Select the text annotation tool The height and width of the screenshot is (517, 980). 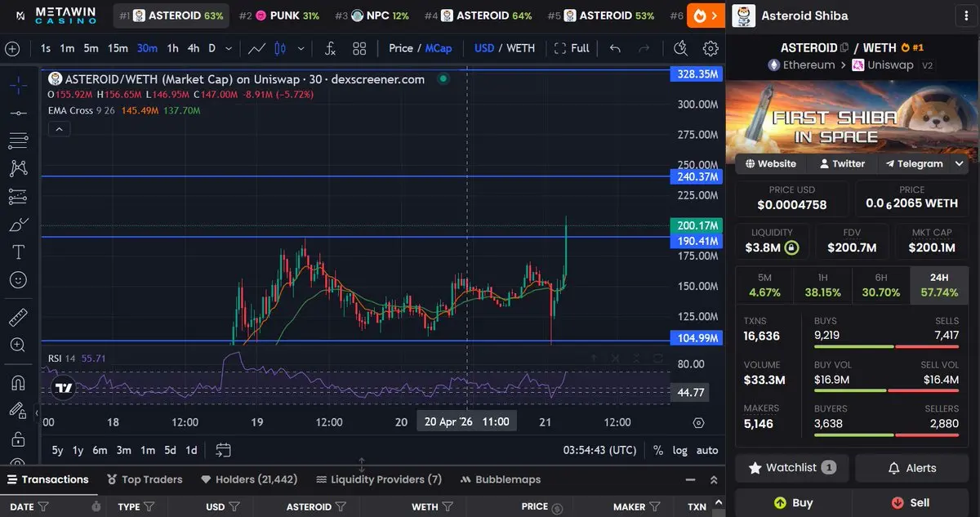(x=18, y=252)
